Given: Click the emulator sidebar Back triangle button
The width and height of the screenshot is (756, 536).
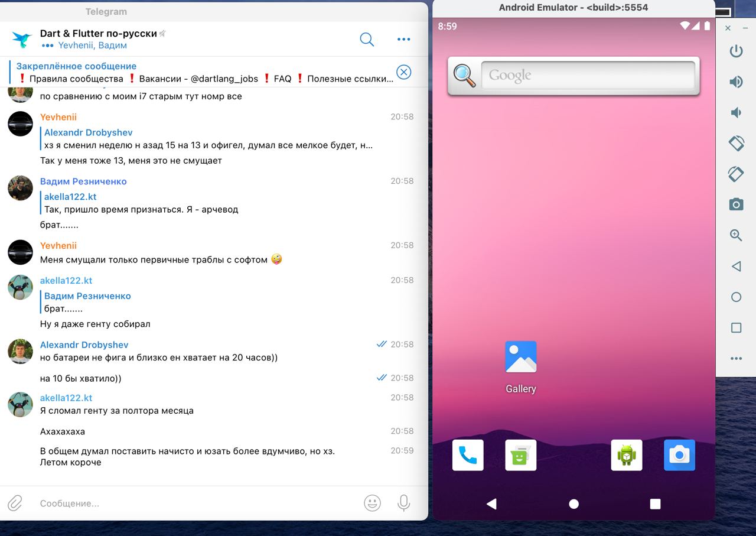Looking at the screenshot, I should tap(736, 267).
